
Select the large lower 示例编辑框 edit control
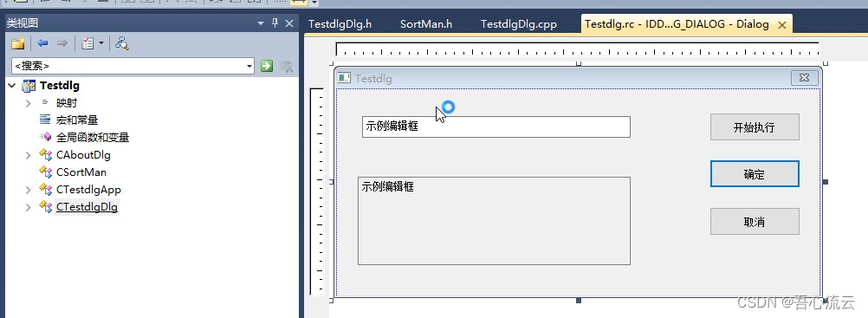click(494, 220)
